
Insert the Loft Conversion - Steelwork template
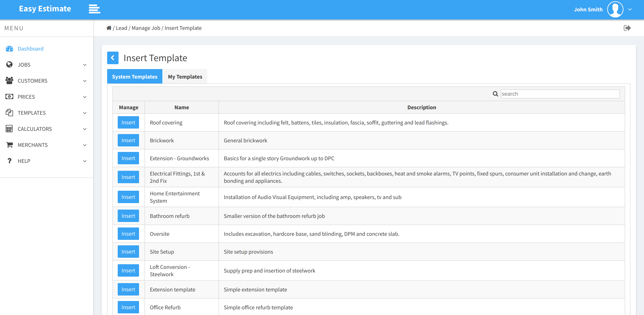coord(128,271)
